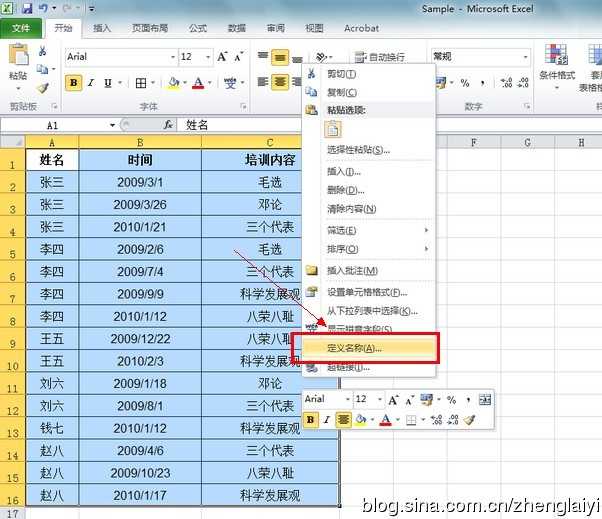Click the Name Box showing A1
Screen dimensions: 602x519
pyautogui.click(x=54, y=125)
